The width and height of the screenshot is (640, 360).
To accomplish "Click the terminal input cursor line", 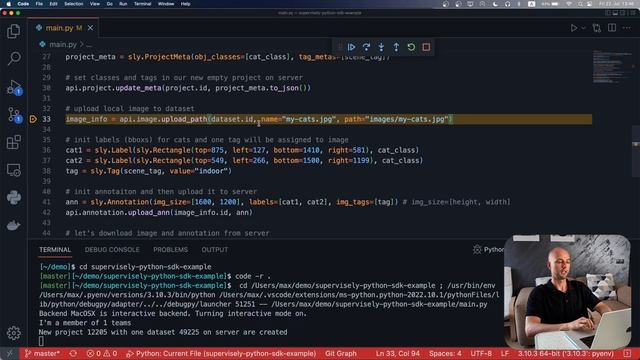I will click(41, 341).
